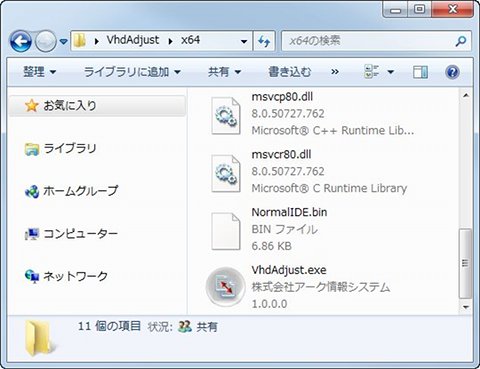The image size is (480, 369).
Task: Click the magnifier search icon
Action: pos(461,41)
